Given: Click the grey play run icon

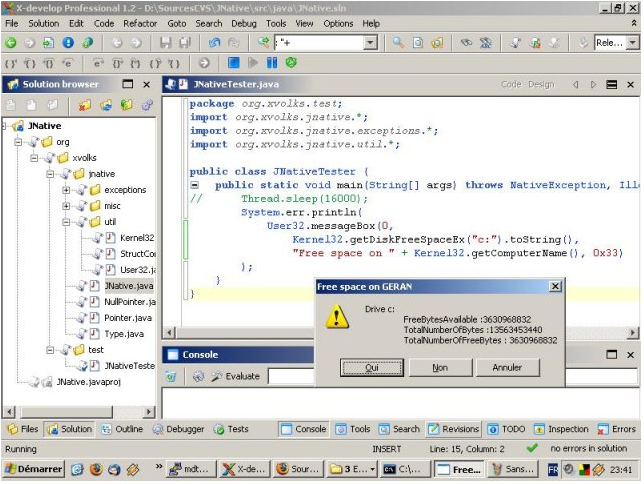Looking at the screenshot, I should pyautogui.click(x=253, y=63).
